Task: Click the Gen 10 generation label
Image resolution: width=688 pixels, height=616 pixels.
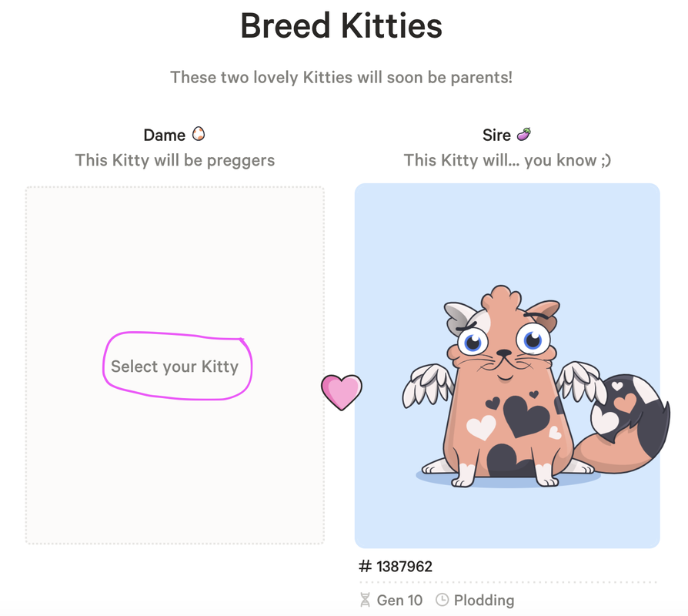Action: pos(399,600)
